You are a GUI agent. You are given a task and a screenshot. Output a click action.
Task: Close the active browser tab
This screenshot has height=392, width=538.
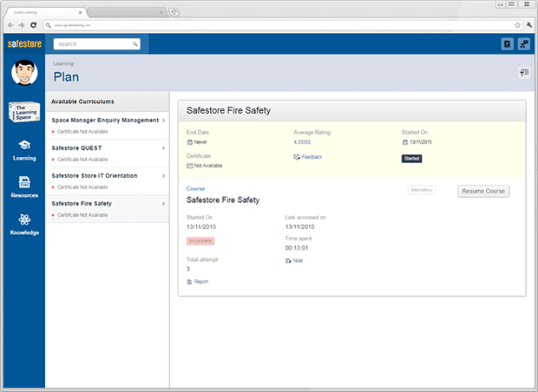pyautogui.click(x=80, y=12)
